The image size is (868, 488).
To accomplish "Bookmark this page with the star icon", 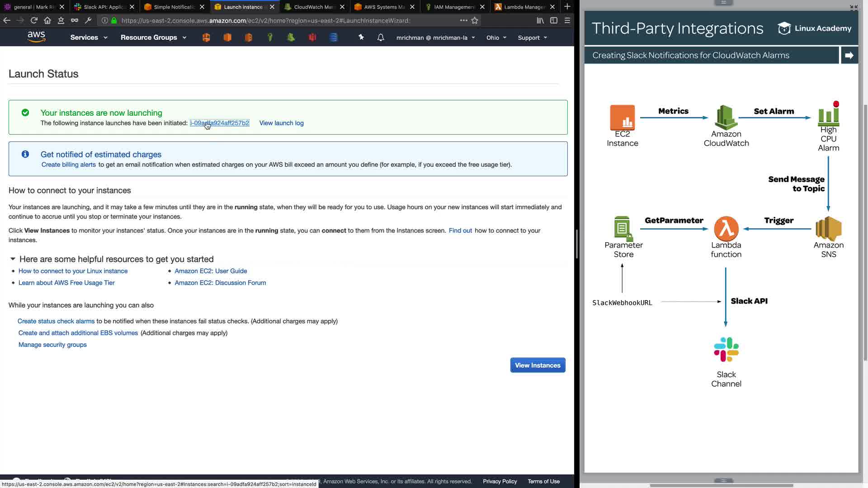I will (x=475, y=20).
